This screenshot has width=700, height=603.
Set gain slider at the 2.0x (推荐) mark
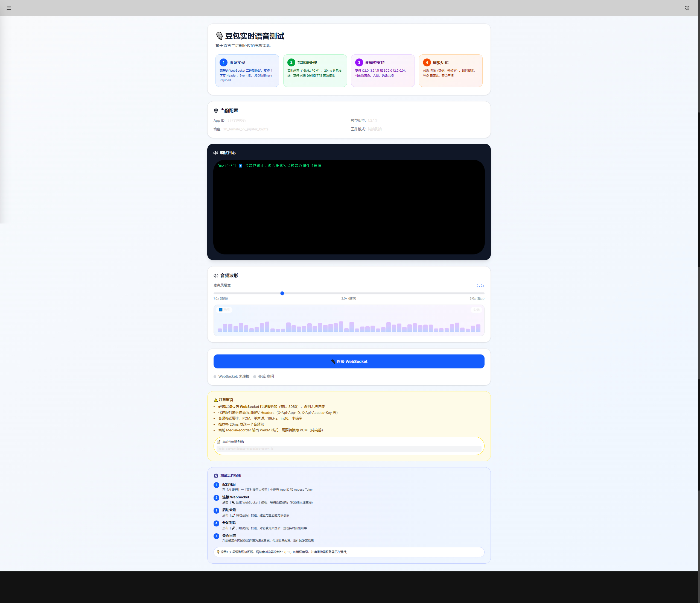(x=349, y=293)
